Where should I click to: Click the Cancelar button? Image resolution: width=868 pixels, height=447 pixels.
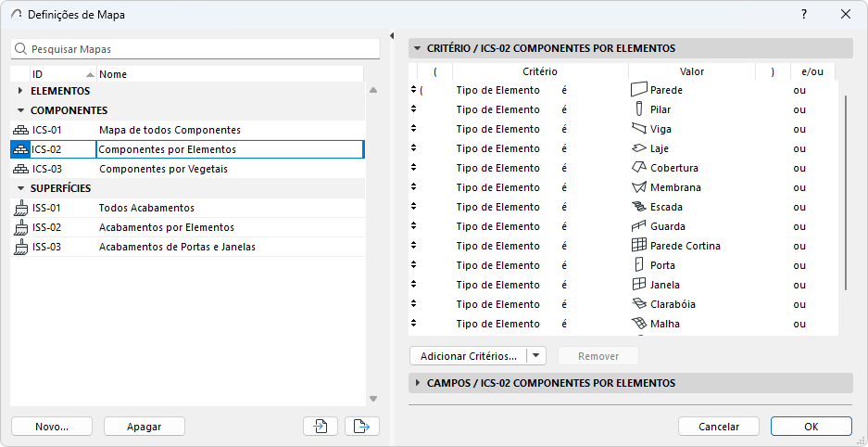718,427
